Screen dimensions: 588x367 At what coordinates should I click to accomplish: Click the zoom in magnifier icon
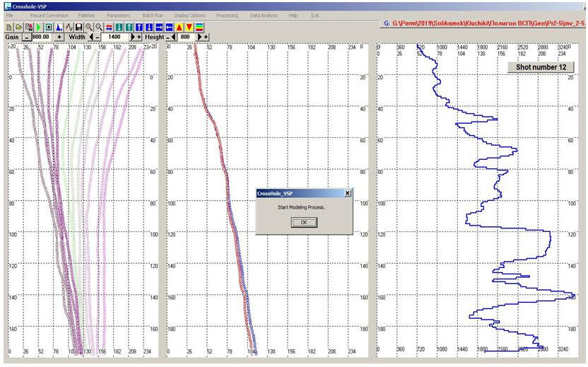[x=89, y=26]
